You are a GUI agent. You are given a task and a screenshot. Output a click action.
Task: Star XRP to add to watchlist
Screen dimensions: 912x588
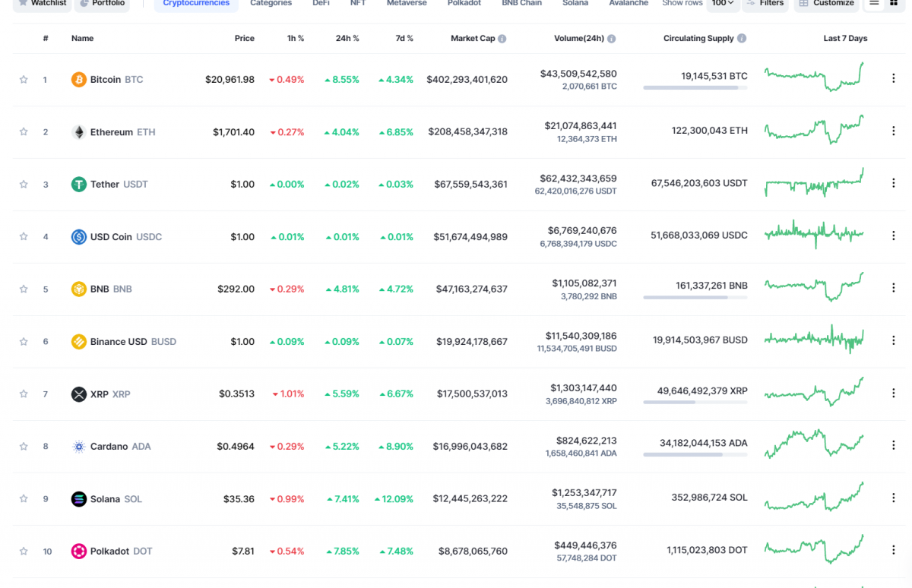(24, 394)
